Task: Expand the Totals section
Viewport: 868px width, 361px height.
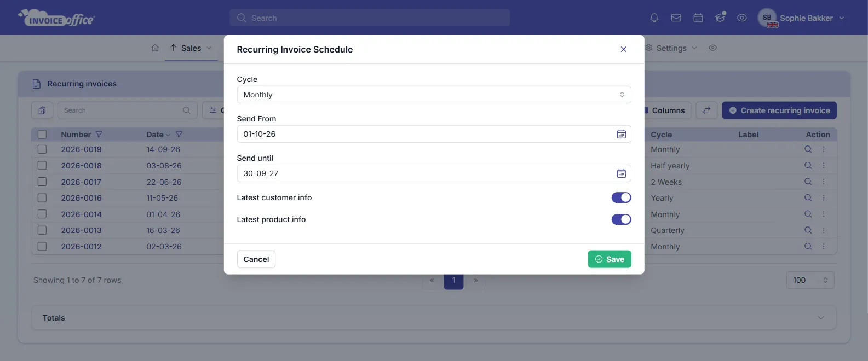Action: point(434,318)
